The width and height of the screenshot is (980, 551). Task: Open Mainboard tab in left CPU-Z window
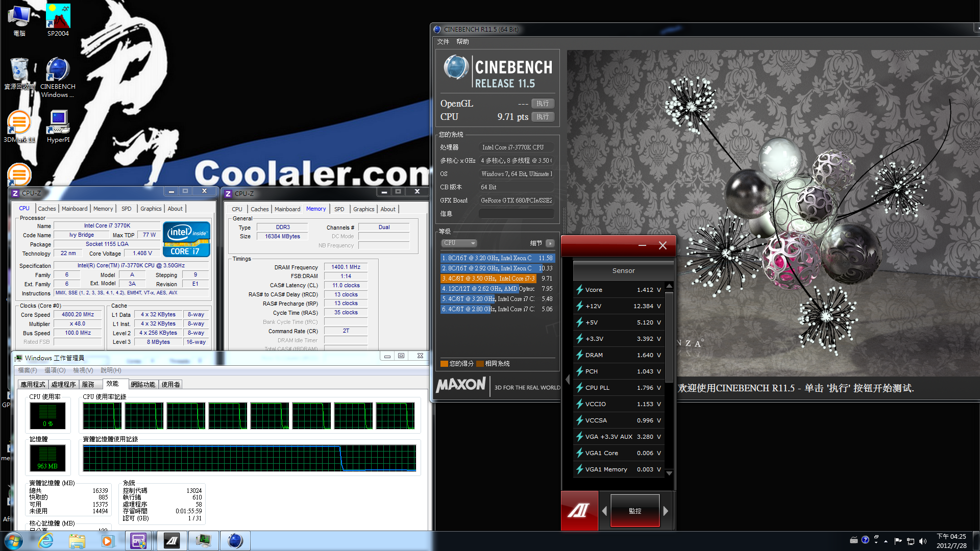point(75,209)
